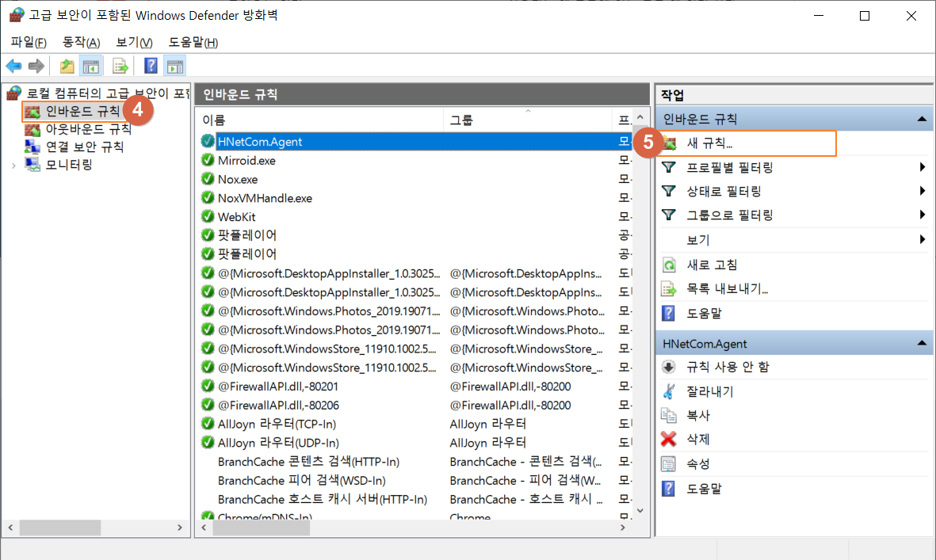936x560 pixels.
Task: Open the 보기 submenu arrow in actions
Action: (x=923, y=240)
